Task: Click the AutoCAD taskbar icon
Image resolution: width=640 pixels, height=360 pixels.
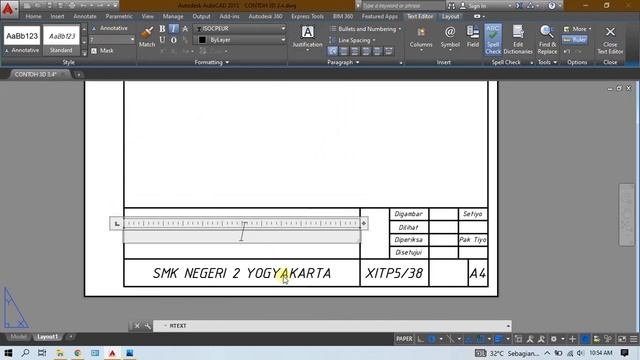Action: (112, 353)
